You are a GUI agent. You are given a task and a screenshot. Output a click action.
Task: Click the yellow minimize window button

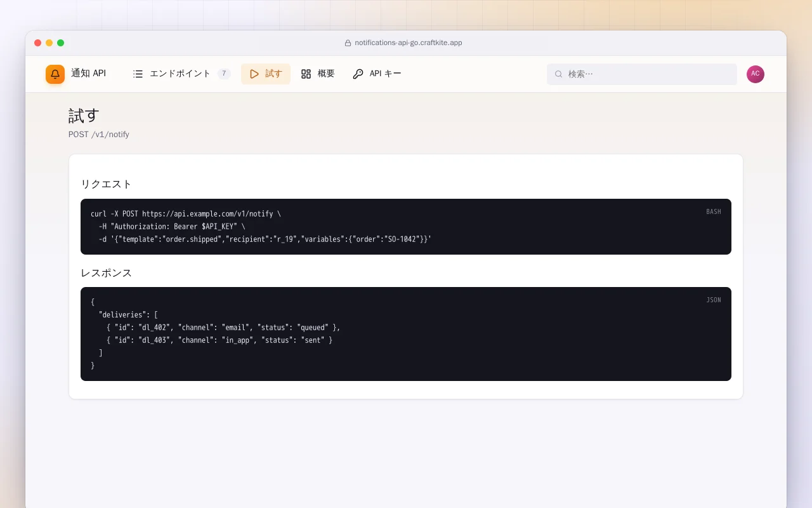[x=49, y=43]
